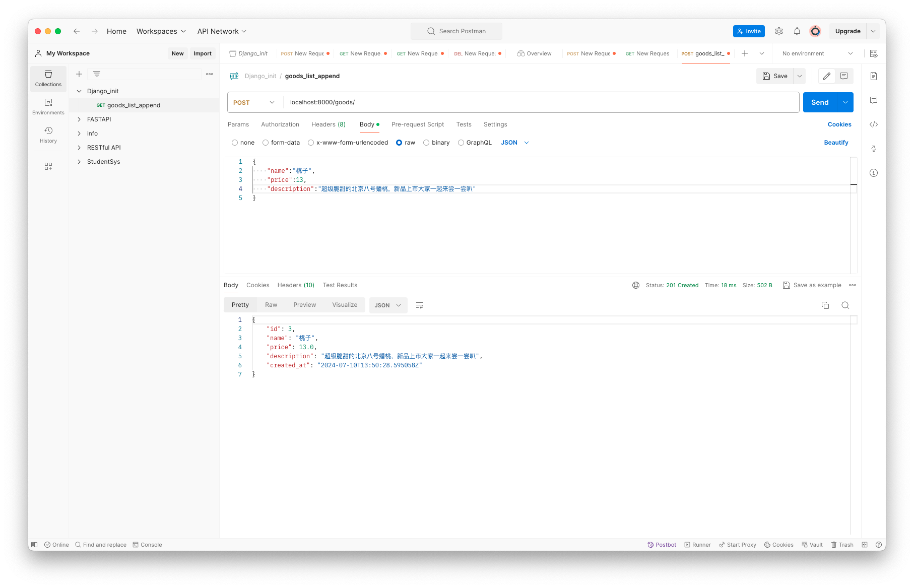This screenshot has height=588, width=914.
Task: Expand the StudentSys collection
Action: (79, 162)
